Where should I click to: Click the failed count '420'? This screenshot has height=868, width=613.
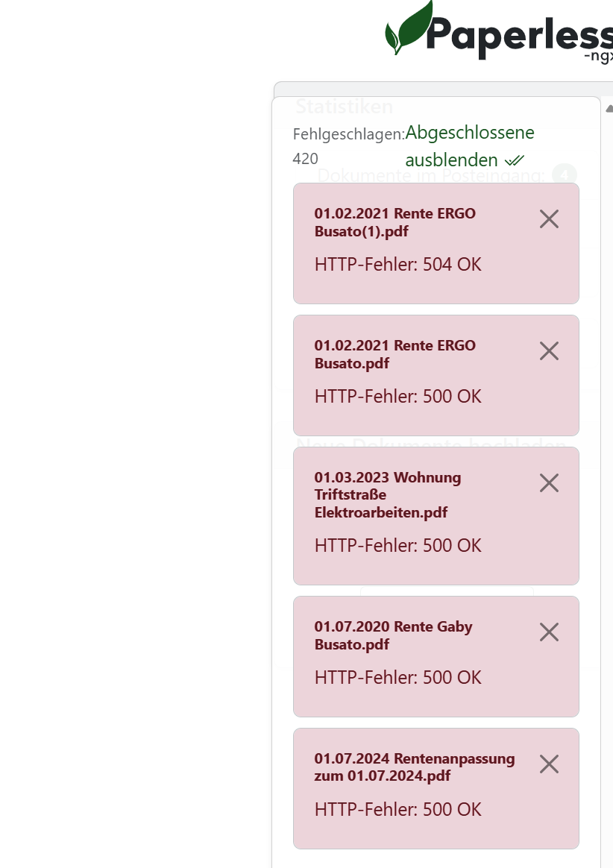(305, 159)
